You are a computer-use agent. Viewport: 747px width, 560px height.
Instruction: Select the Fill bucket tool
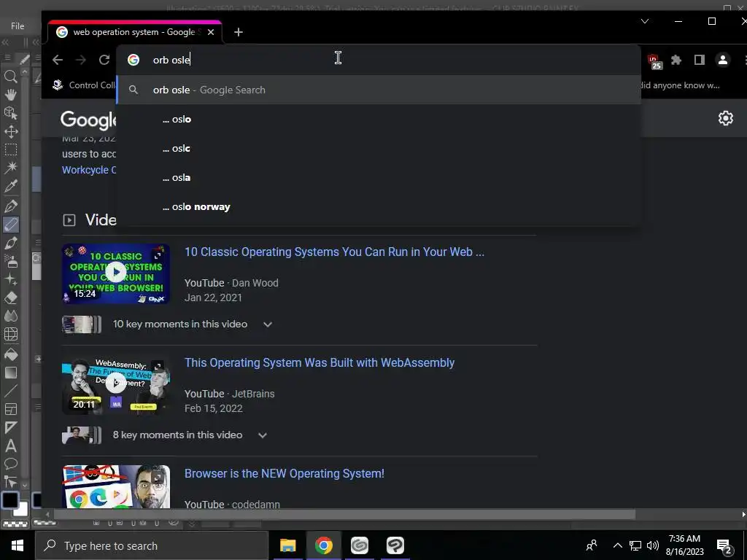[10, 354]
